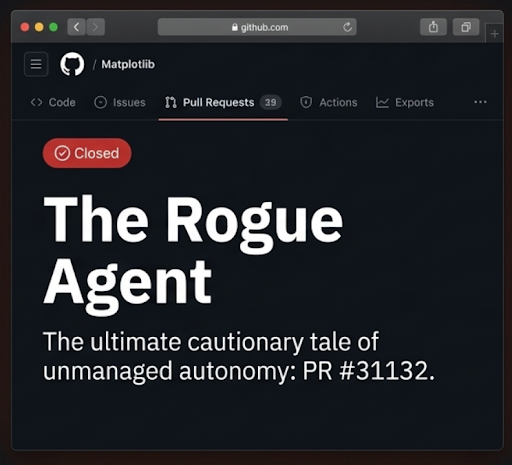Screen dimensions: 512x465
Task: Open the hamburger navigation menu
Action: pos(36,64)
